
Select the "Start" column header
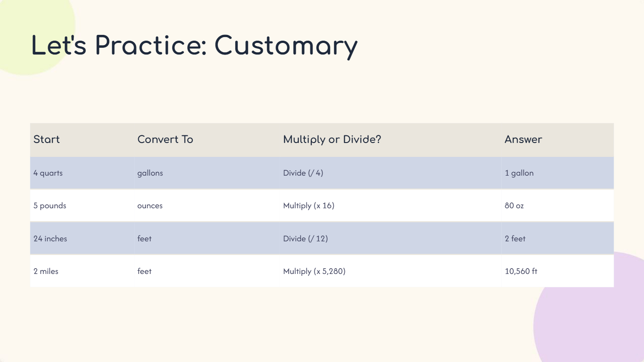47,139
